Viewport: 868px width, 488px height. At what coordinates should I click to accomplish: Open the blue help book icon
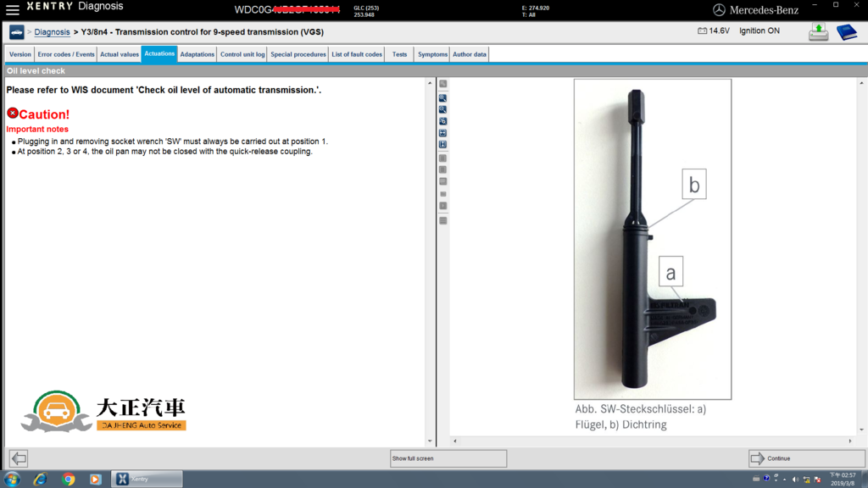(847, 31)
